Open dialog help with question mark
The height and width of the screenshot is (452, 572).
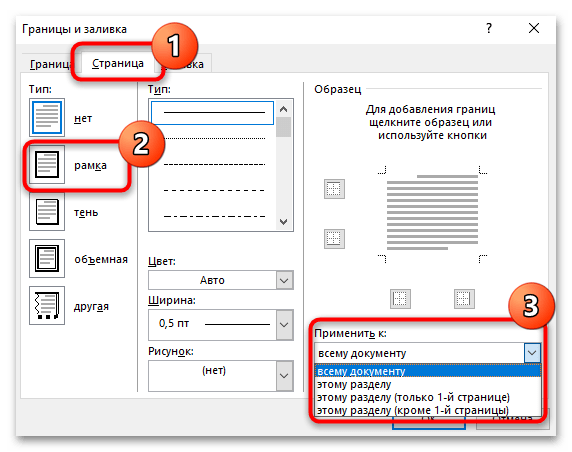click(x=489, y=28)
